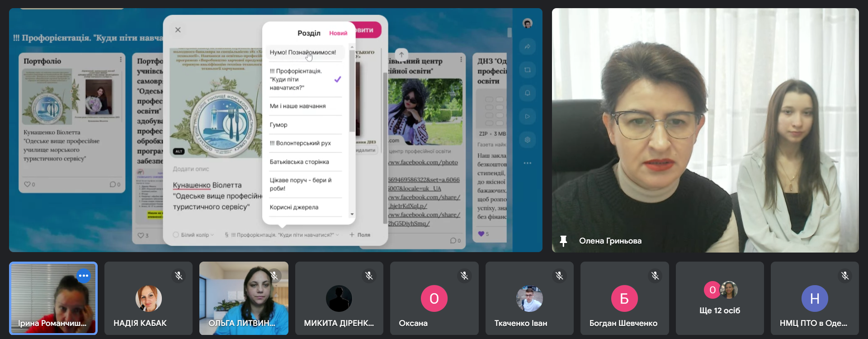Click the Padlet share arrow icon
The height and width of the screenshot is (339, 868).
click(527, 47)
